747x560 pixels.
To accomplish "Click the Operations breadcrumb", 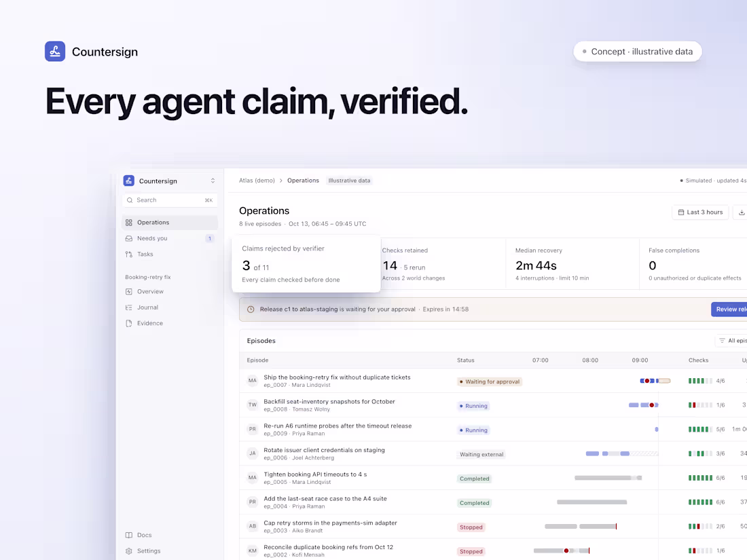I will tap(303, 181).
